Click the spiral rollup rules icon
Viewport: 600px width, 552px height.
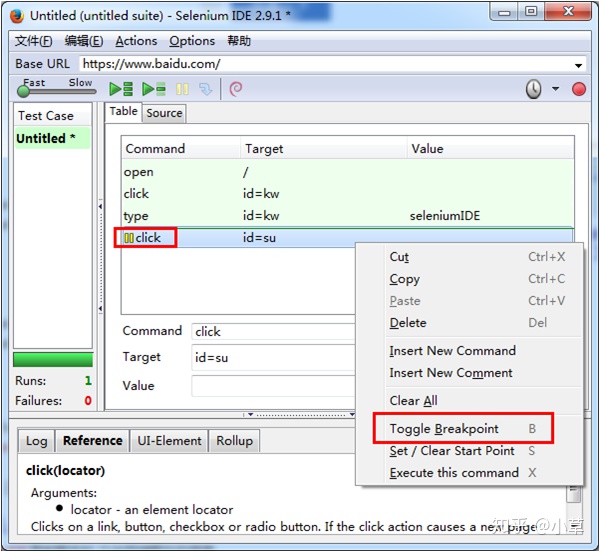coord(236,89)
